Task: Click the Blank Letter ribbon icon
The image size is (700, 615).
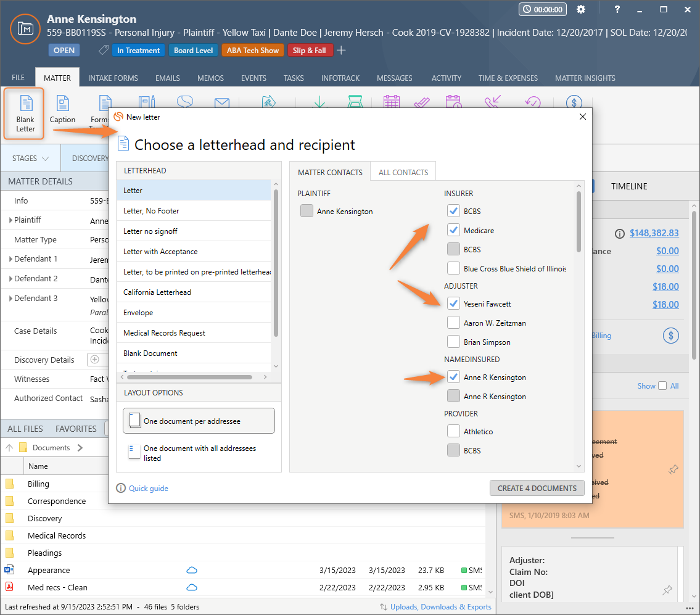Action: click(x=25, y=113)
